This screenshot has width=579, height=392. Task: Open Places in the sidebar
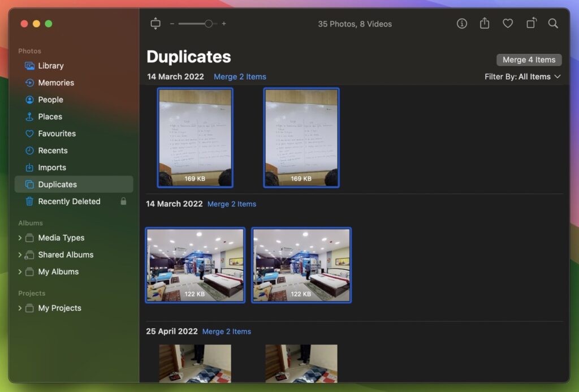coord(50,117)
